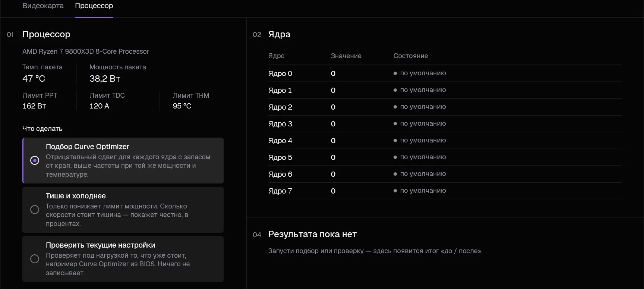Open the Процессор tab
This screenshot has width=644, height=289.
(94, 6)
